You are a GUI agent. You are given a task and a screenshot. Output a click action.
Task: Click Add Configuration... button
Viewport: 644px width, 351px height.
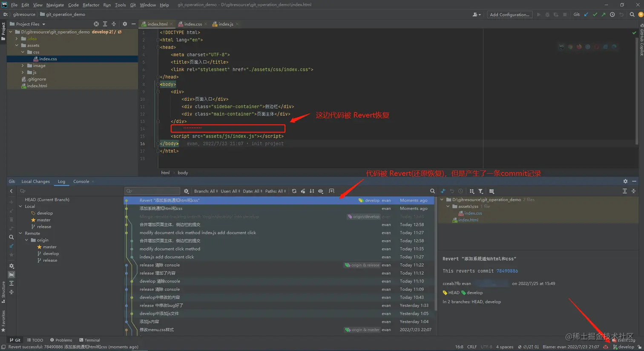coord(509,14)
